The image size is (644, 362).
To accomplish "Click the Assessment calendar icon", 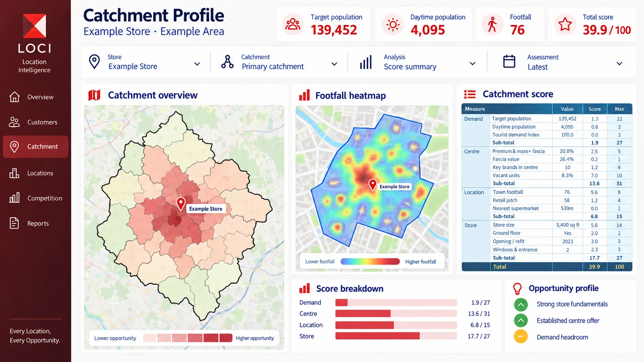I will [509, 62].
